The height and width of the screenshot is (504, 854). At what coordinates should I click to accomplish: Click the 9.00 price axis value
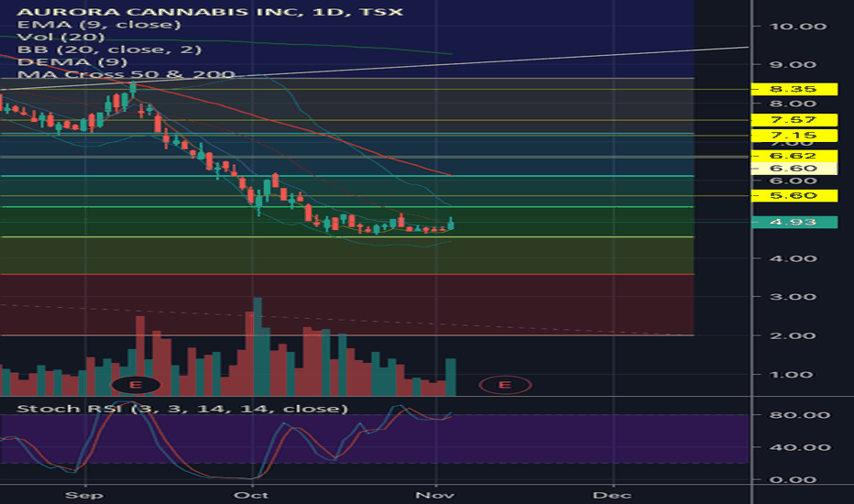point(793,65)
